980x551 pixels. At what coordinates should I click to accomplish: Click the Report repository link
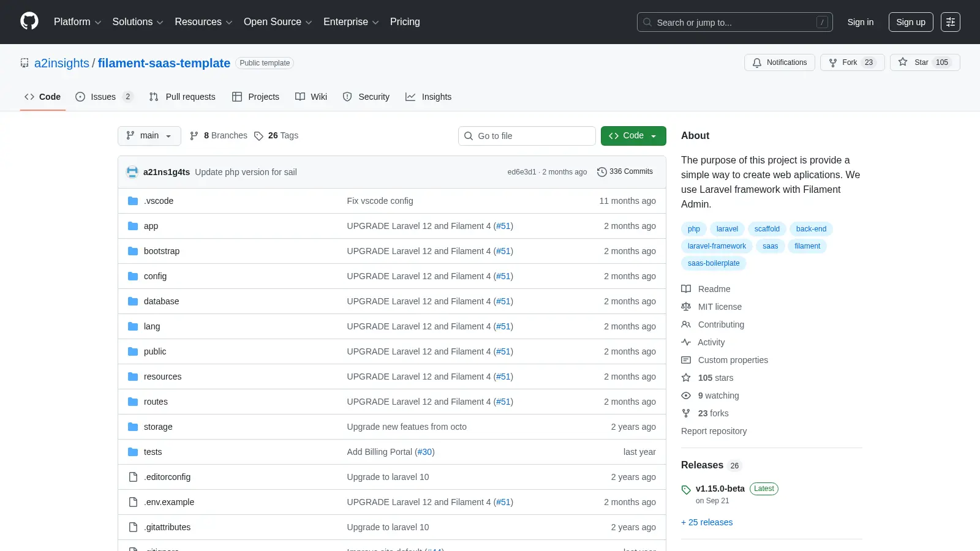click(714, 431)
